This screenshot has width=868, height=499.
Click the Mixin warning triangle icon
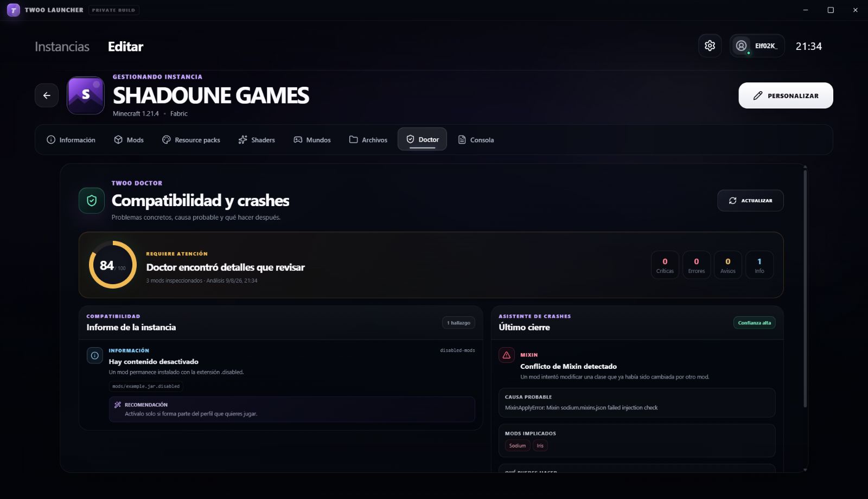[x=507, y=355]
